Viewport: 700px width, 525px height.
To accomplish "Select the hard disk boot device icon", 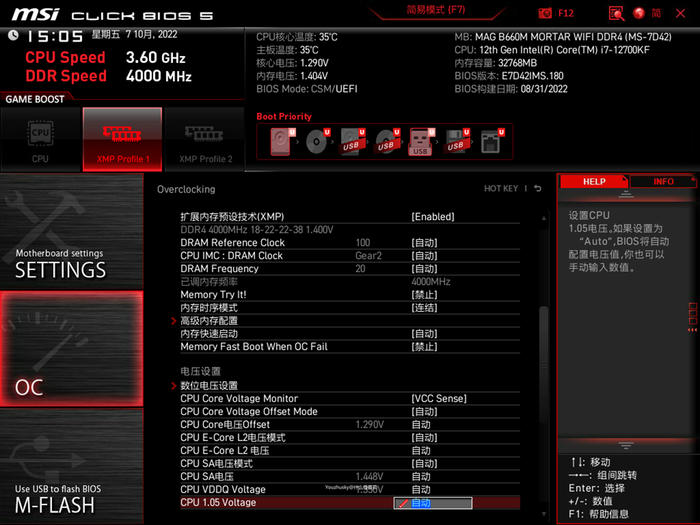I will [x=283, y=142].
